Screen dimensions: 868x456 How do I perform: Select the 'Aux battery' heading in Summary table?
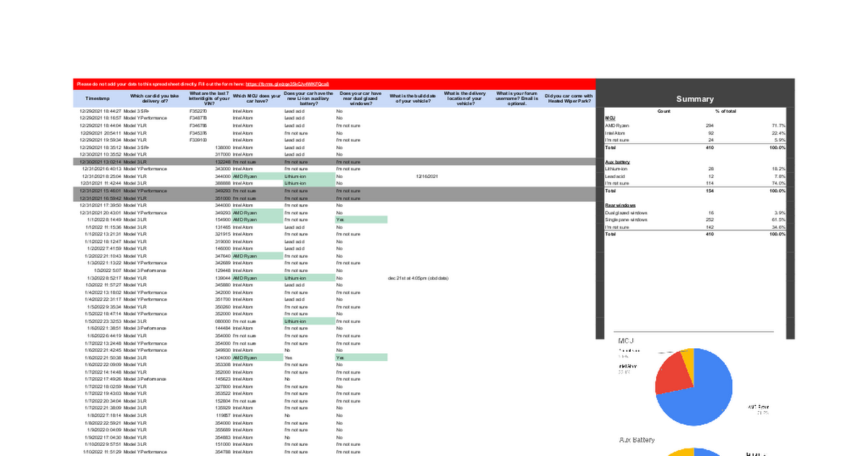click(x=616, y=161)
